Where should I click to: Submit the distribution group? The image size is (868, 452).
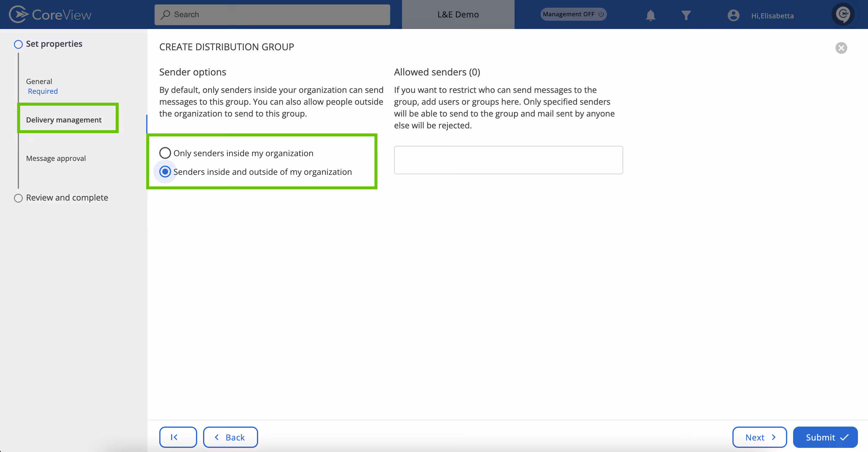pyautogui.click(x=825, y=437)
